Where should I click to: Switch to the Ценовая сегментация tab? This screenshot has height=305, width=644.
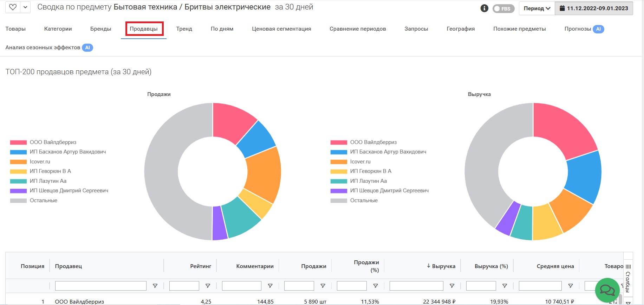pos(281,29)
